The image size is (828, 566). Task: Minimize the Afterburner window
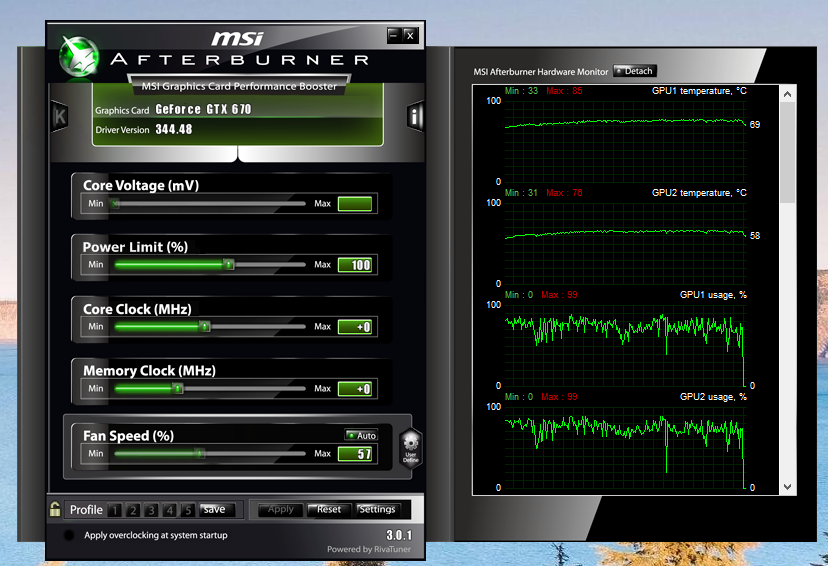[x=393, y=35]
